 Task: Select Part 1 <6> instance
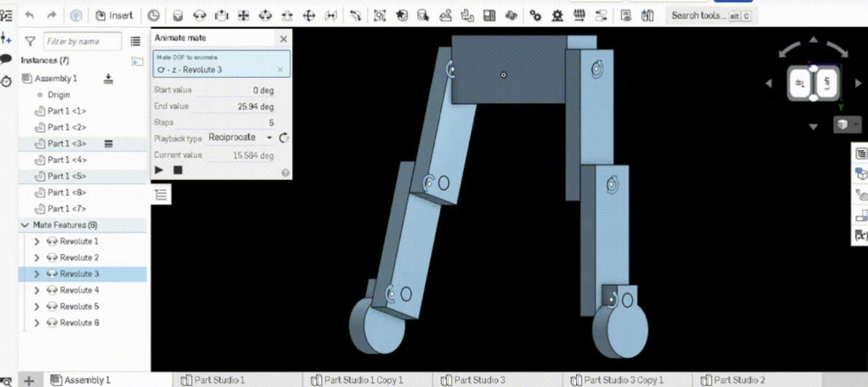coord(66,192)
